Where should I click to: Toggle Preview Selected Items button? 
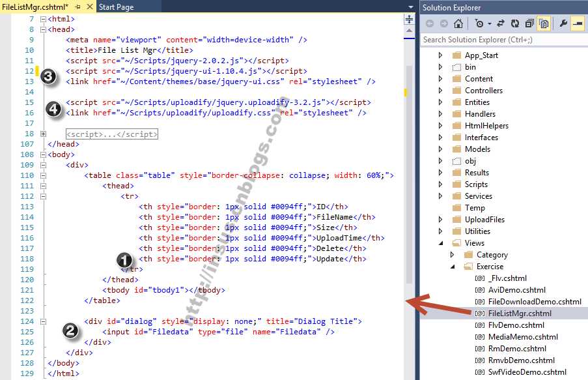[578, 23]
